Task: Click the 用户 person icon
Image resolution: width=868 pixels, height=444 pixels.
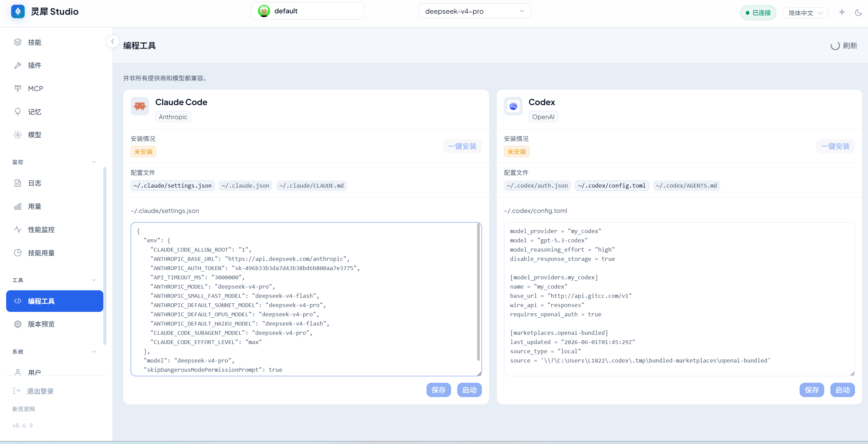Action: pos(18,372)
